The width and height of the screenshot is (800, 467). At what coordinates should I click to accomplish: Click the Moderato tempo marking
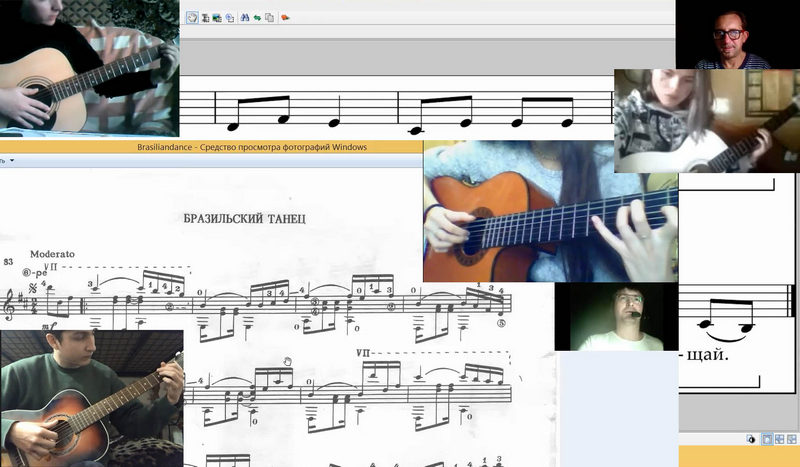pos(52,254)
